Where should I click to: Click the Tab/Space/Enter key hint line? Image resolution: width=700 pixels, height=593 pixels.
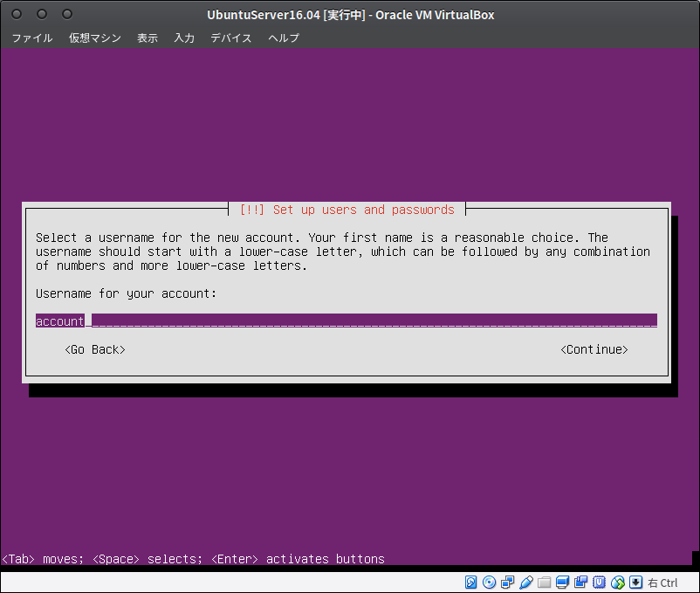coord(193,559)
